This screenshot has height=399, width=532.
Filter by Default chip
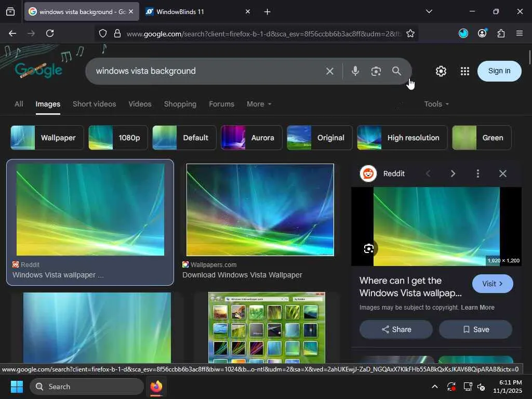click(184, 138)
